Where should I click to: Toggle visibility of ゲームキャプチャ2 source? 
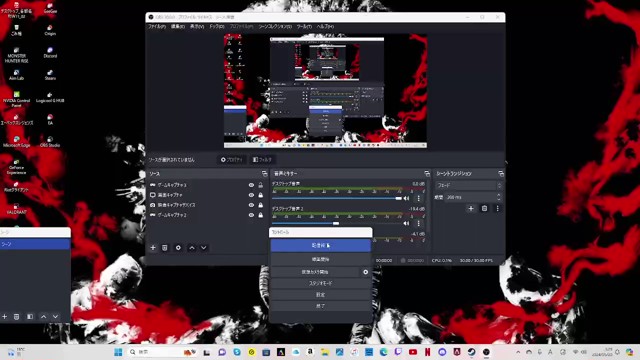[x=251, y=215]
